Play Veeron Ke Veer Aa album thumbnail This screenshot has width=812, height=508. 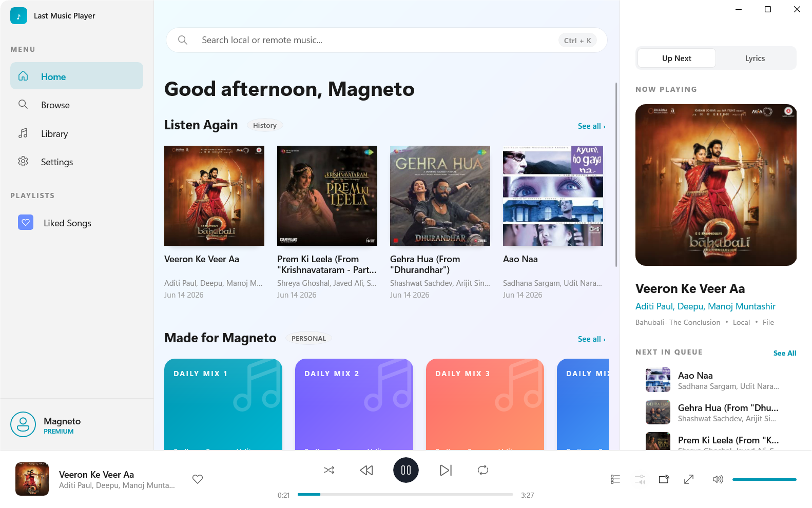[214, 196]
